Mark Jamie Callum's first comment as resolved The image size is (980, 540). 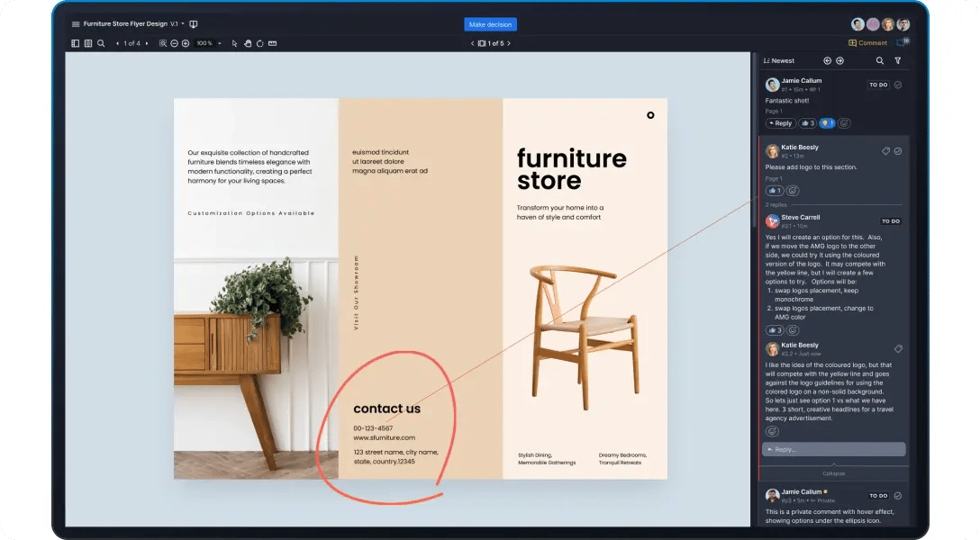point(898,85)
